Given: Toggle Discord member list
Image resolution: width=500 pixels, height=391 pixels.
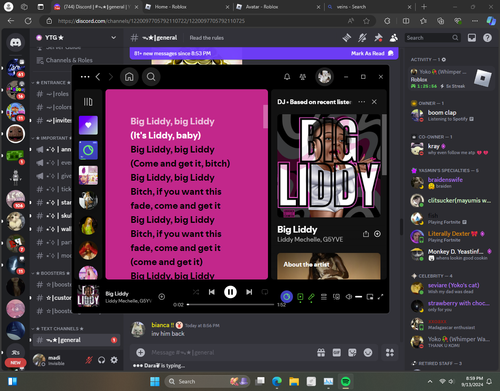Looking at the screenshot, I should pos(394,38).
